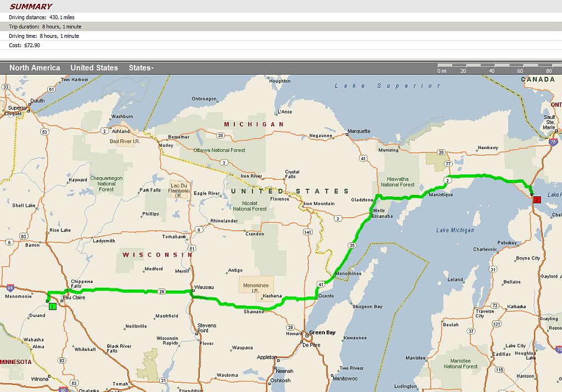Click the red destination marker numbered 2
Viewport: 562px width, 392px height.
click(x=537, y=200)
